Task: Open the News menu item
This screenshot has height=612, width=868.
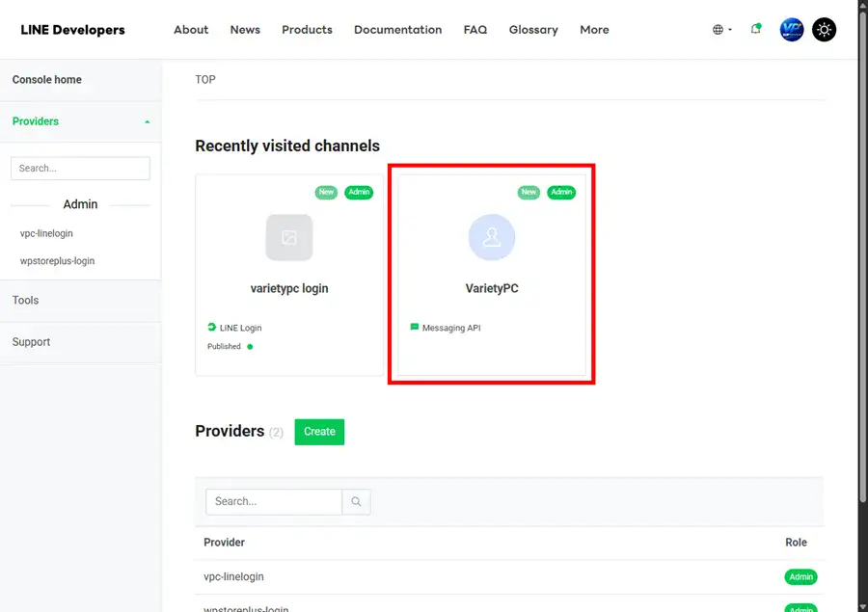Action: (245, 30)
